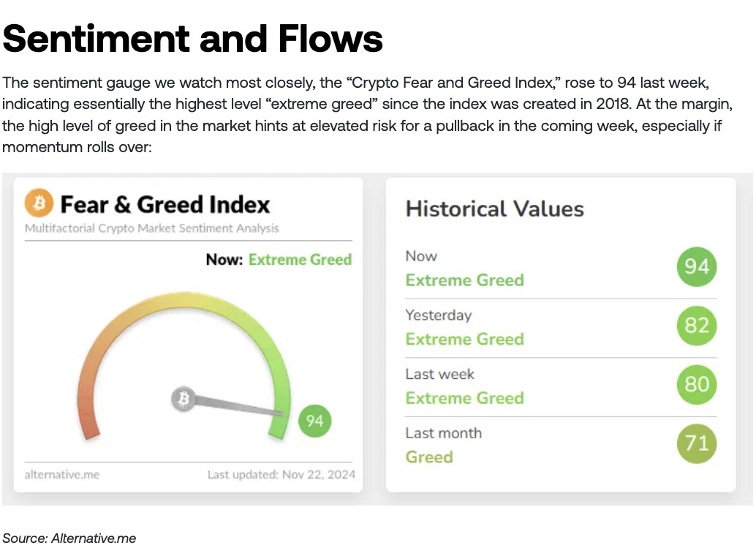The width and height of the screenshot is (756, 559).
Task: Click the Now: Extreme Greed status text
Action: pos(279,260)
